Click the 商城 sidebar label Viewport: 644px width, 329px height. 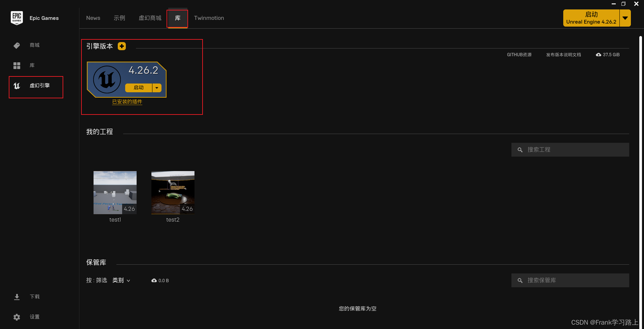[35, 45]
